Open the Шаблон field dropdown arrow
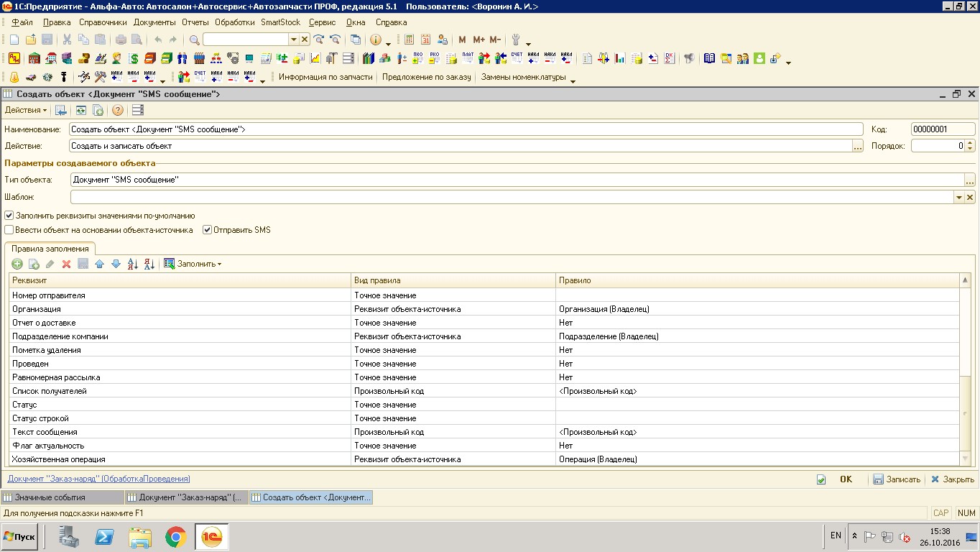The image size is (980, 552). point(958,197)
